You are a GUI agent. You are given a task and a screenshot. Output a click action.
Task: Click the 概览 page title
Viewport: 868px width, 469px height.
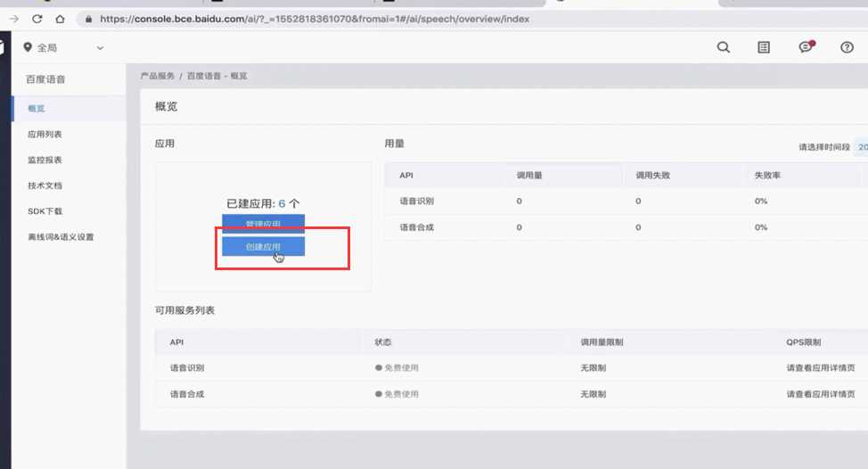click(x=166, y=106)
